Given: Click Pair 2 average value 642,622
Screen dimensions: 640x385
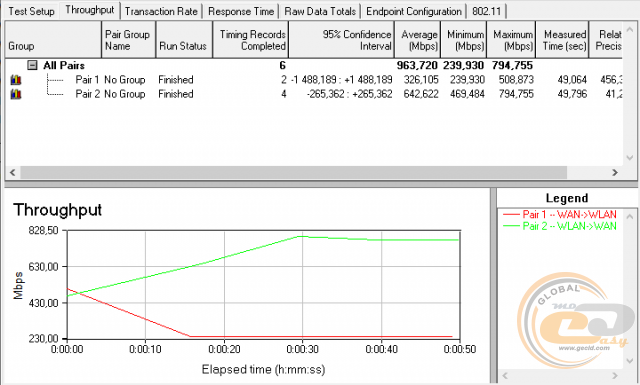Looking at the screenshot, I should click(x=421, y=94).
